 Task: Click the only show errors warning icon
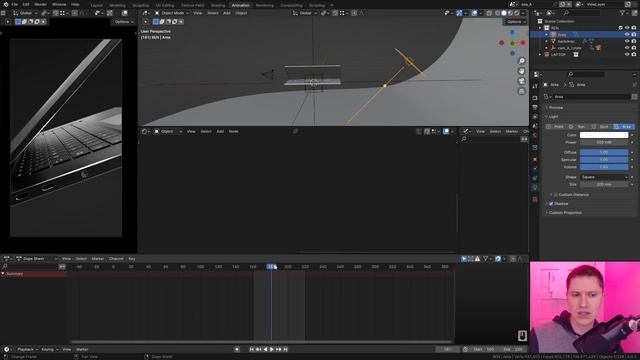(x=477, y=259)
